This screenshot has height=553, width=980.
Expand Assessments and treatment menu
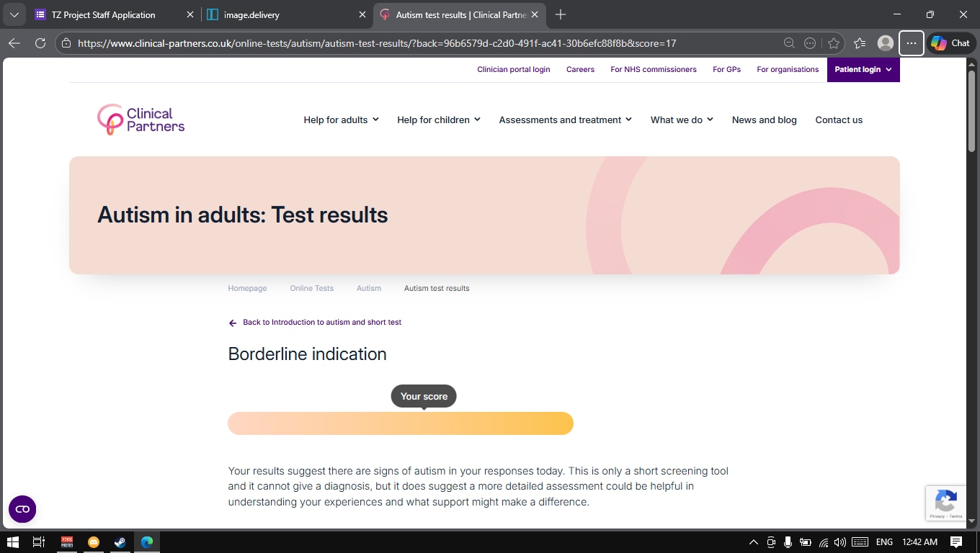click(565, 120)
